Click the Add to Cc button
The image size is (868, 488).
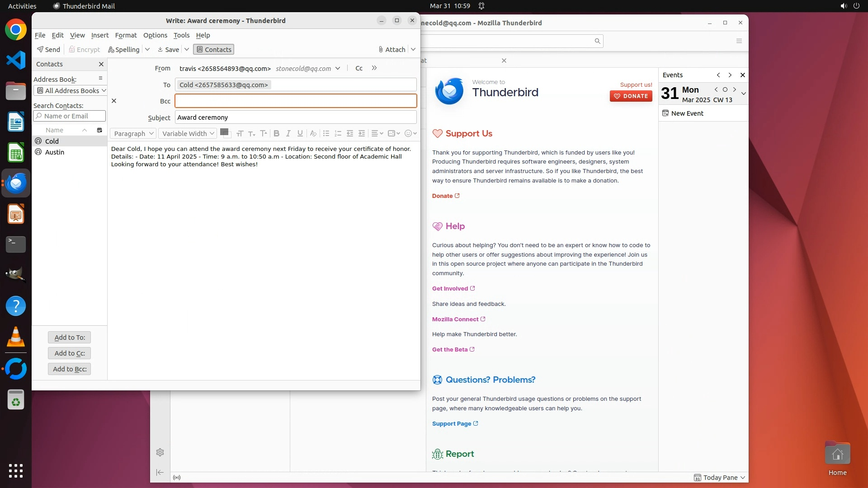point(70,353)
